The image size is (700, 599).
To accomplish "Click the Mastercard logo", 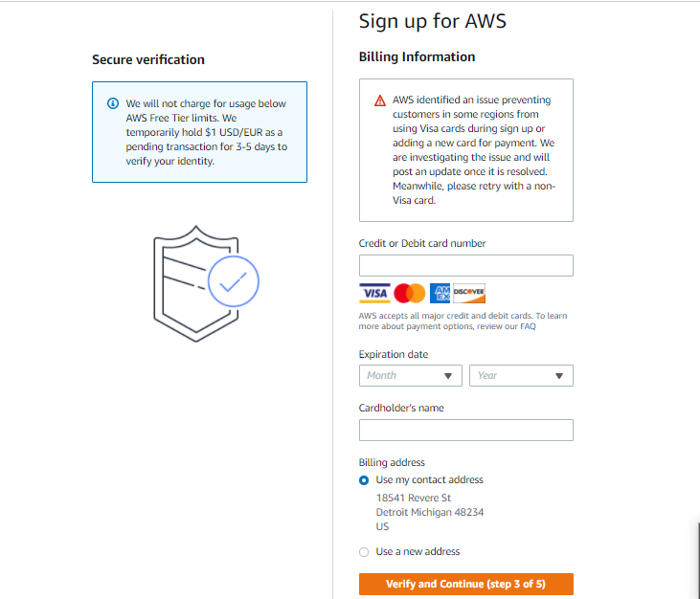I will tap(410, 293).
